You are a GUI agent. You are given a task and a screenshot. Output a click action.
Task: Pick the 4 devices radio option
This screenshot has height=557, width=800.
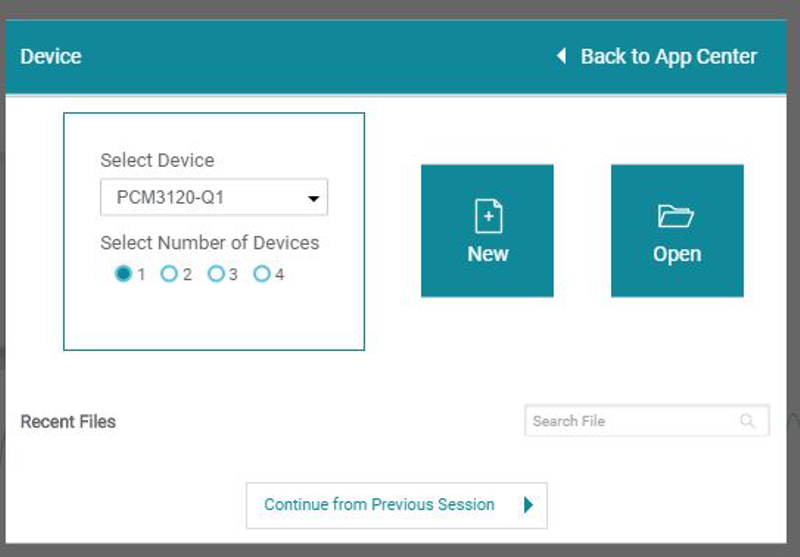pos(261,274)
